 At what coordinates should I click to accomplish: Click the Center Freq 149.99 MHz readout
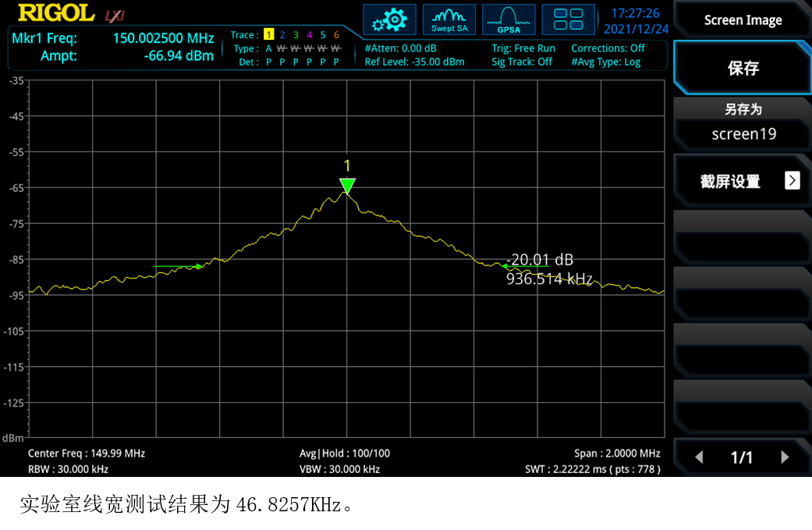click(x=87, y=454)
